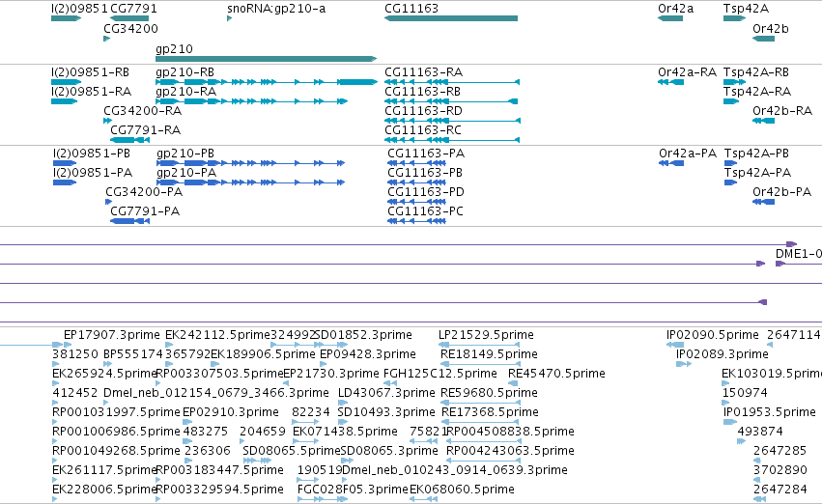This screenshot has height=504, width=822.
Task: Select the SD01852.3prime EST label
Action: click(363, 335)
